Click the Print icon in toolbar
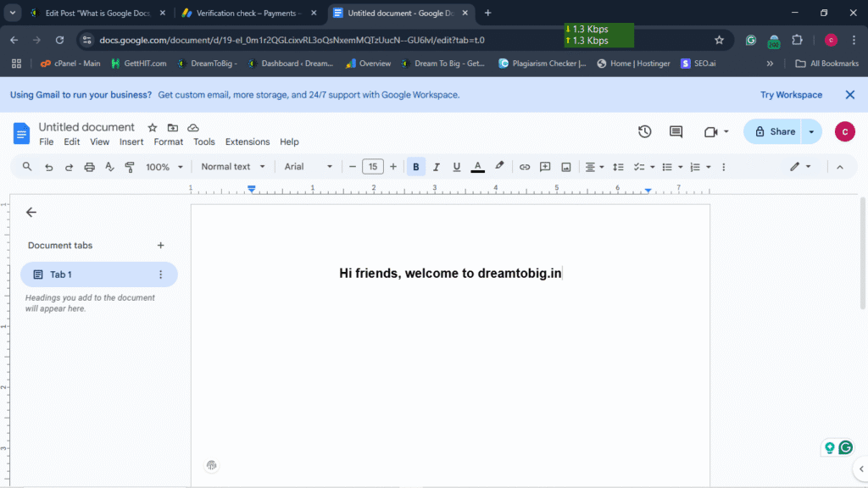Screen dimensions: 868x488 (x=89, y=167)
